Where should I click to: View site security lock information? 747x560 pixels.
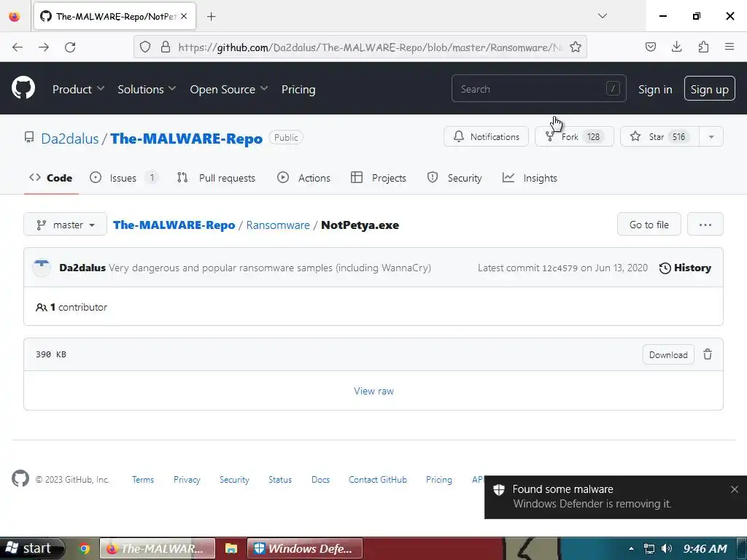click(166, 47)
